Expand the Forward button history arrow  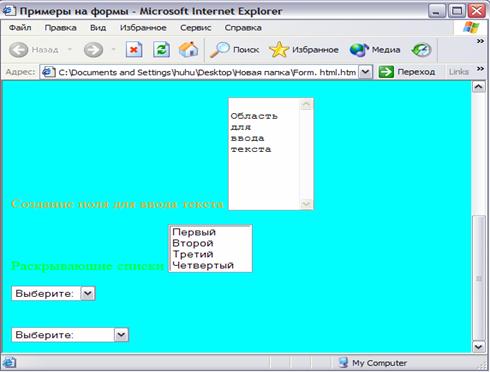pos(114,50)
